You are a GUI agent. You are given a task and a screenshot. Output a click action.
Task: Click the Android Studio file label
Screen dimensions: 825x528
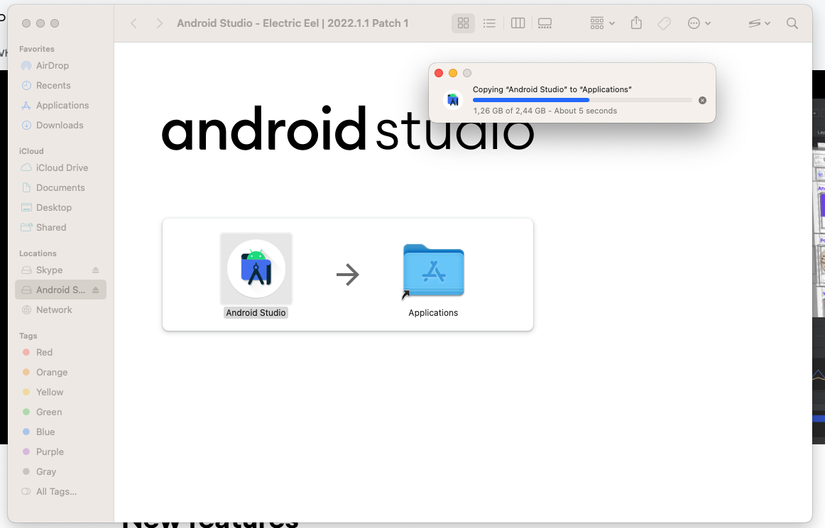[x=256, y=312]
